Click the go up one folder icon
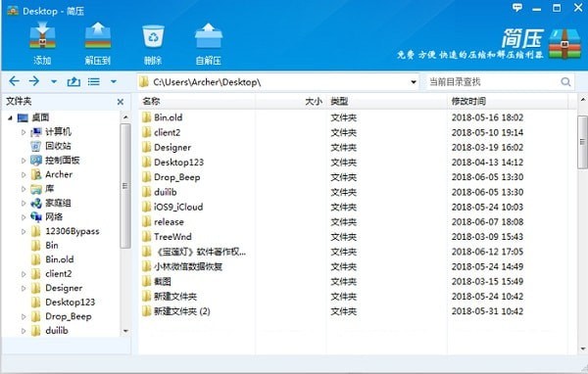This screenshot has height=374, width=588. 73,81
